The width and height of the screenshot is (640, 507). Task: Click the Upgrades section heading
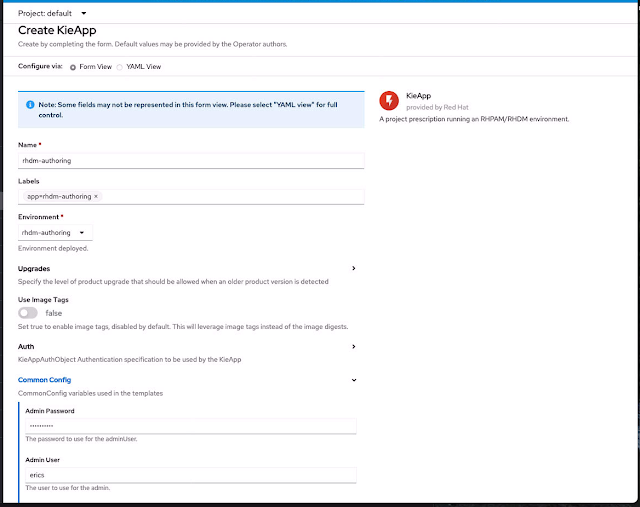34,269
